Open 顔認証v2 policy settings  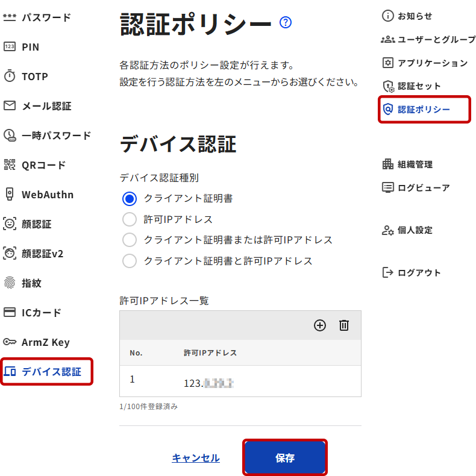(x=42, y=254)
